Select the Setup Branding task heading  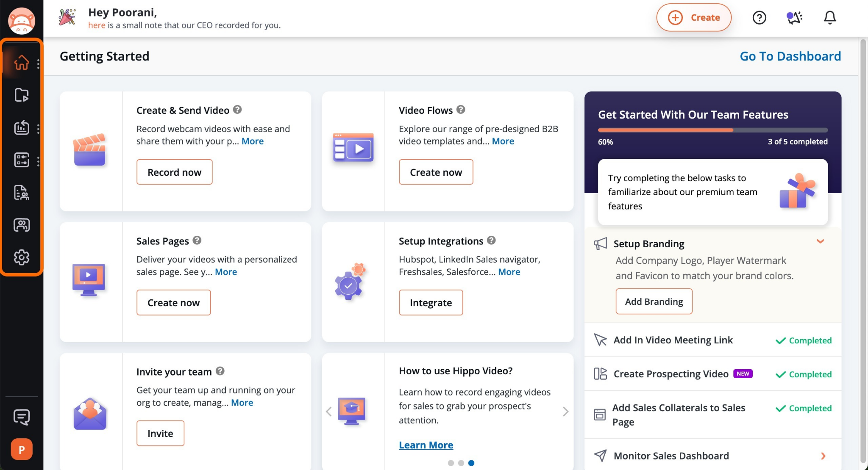(649, 243)
